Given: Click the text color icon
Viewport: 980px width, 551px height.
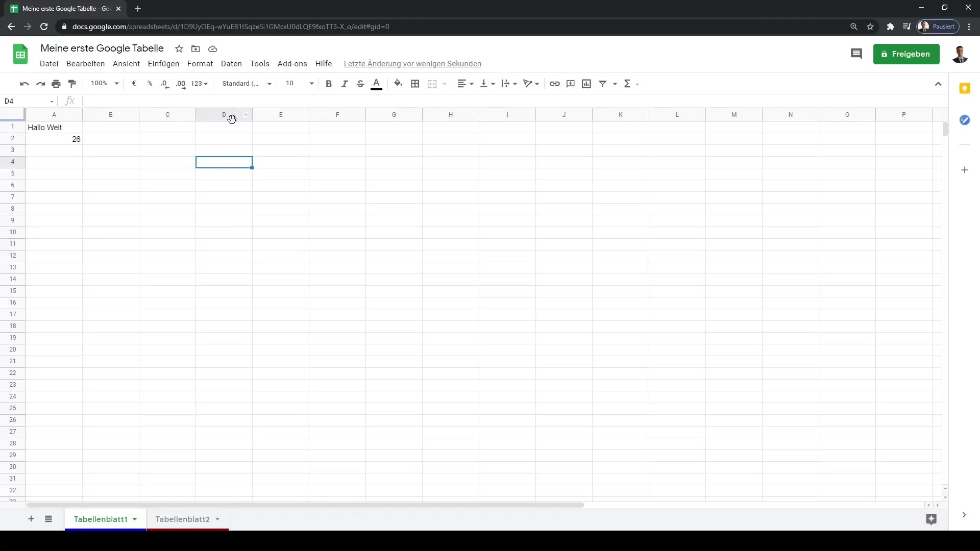Looking at the screenshot, I should 377,84.
